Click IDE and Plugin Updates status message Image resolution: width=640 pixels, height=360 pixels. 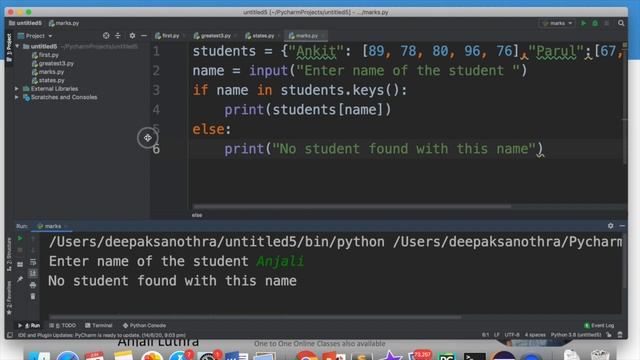pos(102,335)
